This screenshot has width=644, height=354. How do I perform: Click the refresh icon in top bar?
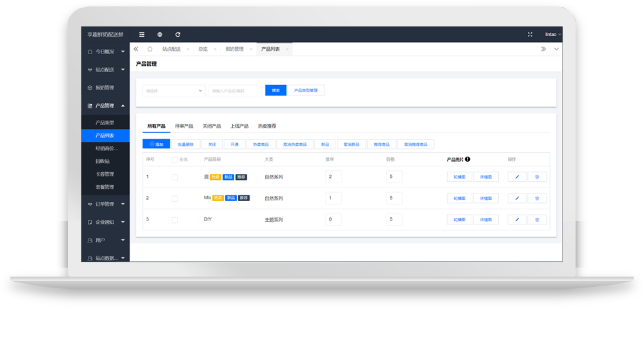(178, 34)
